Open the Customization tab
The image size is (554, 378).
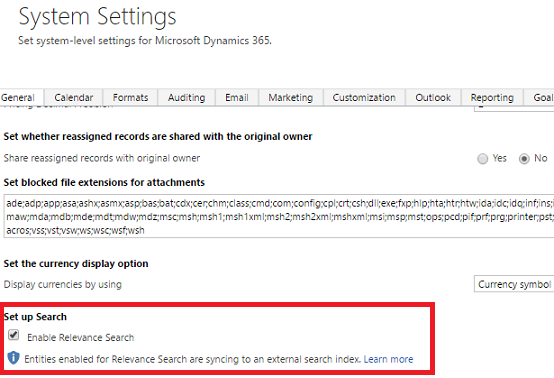pos(364,98)
